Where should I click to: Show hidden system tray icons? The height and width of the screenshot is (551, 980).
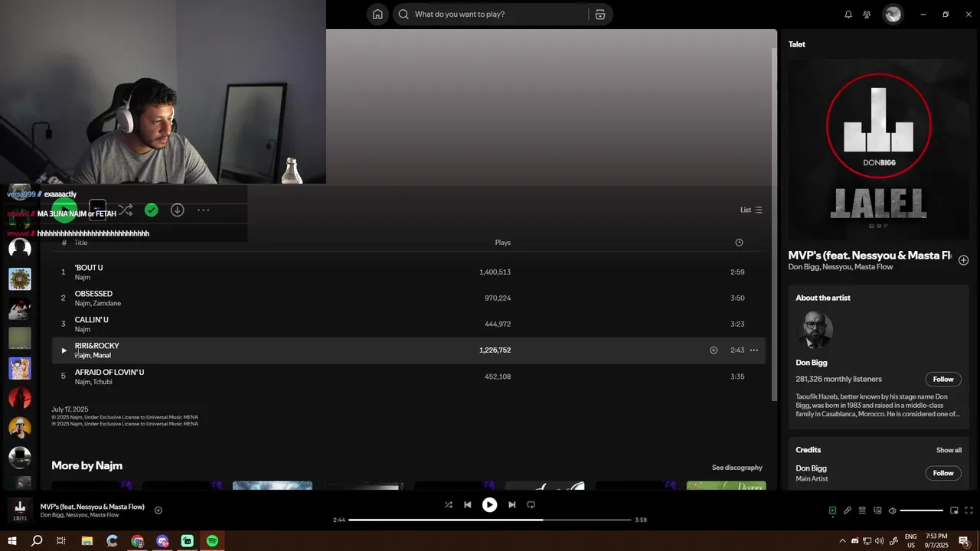[x=842, y=541]
